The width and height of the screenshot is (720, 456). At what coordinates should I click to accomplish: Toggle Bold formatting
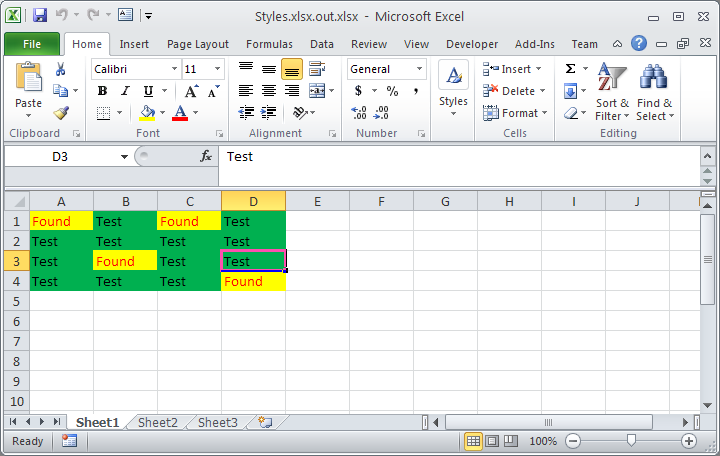(x=102, y=91)
